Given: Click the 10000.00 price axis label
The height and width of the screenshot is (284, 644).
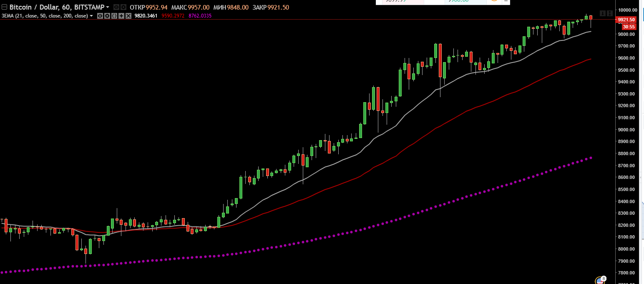Looking at the screenshot, I should [628, 10].
